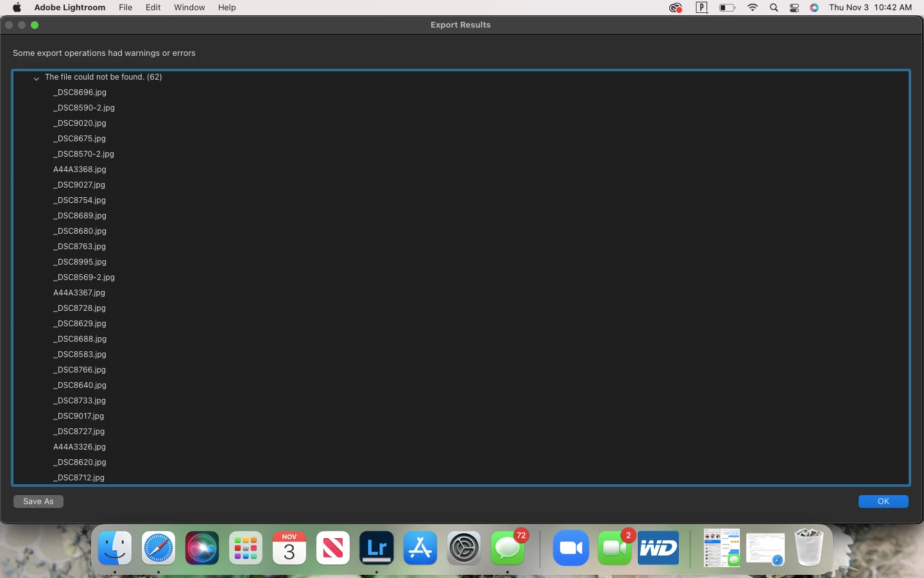Open the minimized Messages window in the dock
924x578 pixels.
coord(721,548)
